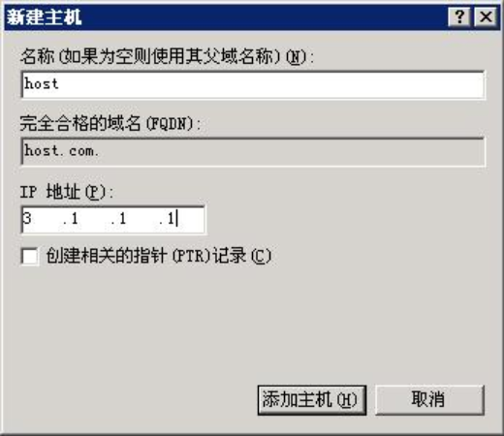Focus the 名称 input containing host
The width and height of the screenshot is (504, 436).
253,85
